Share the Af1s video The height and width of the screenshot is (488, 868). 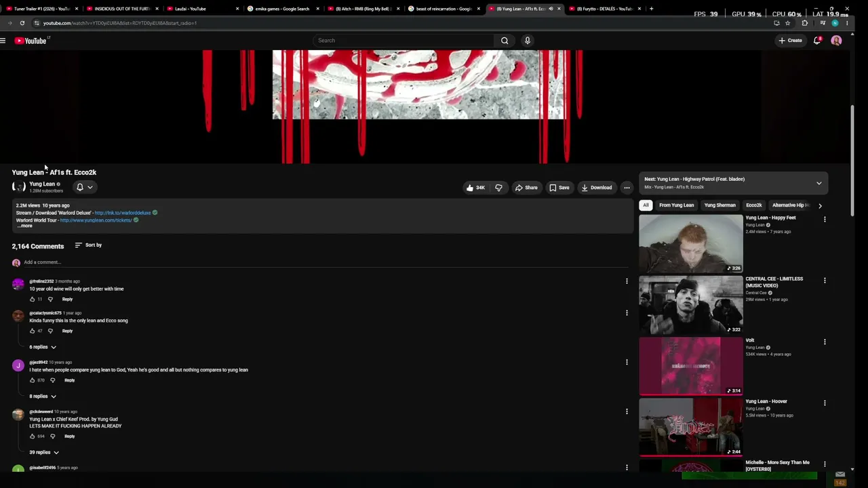coord(526,188)
